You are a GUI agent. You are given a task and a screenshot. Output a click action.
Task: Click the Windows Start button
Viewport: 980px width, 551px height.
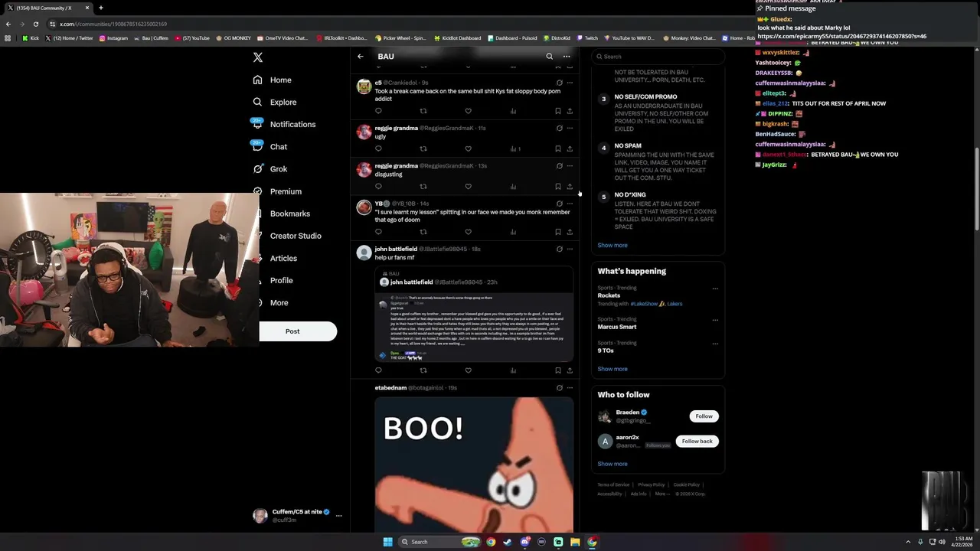point(387,542)
